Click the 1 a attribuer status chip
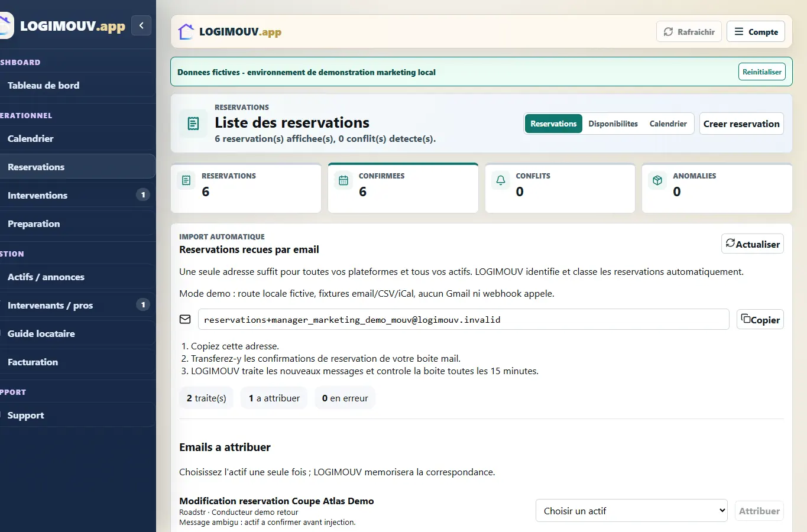This screenshot has height=532, width=807. [274, 398]
